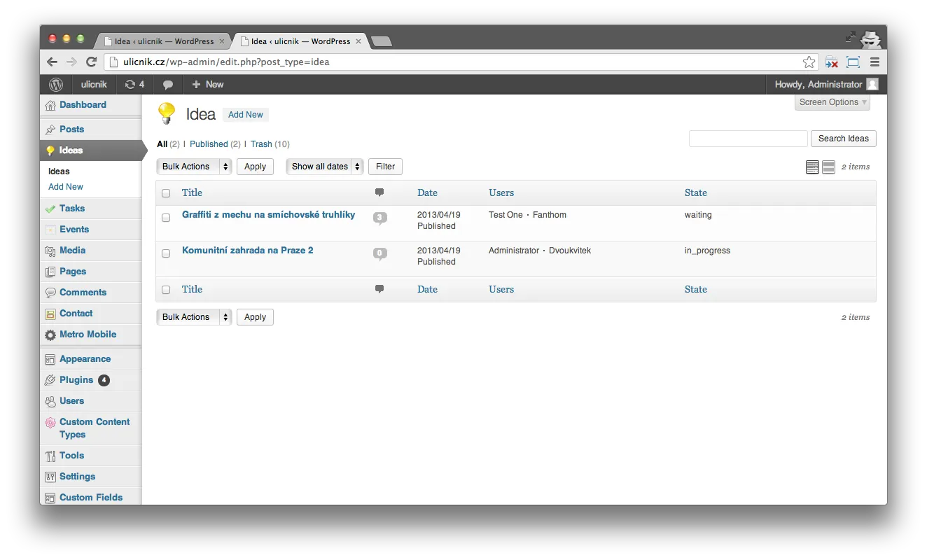Check the box for Graffiti z mechu post
This screenshot has height=560, width=927.
click(x=166, y=218)
